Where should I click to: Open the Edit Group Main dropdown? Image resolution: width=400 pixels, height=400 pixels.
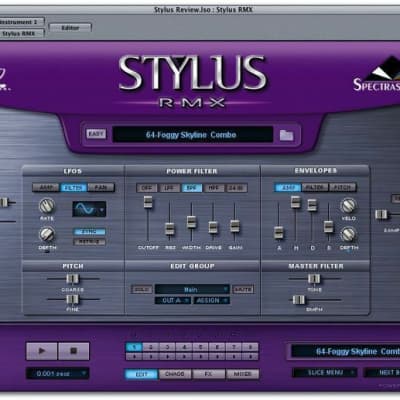(192, 289)
